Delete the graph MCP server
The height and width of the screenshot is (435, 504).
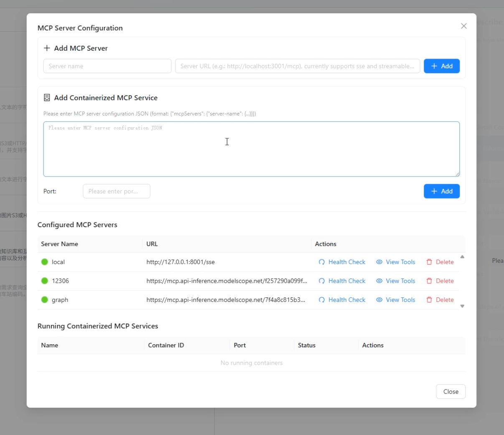440,300
